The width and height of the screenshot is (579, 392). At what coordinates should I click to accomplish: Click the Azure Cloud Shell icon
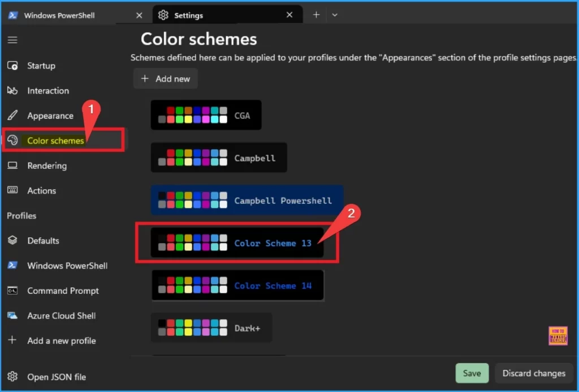coord(12,316)
